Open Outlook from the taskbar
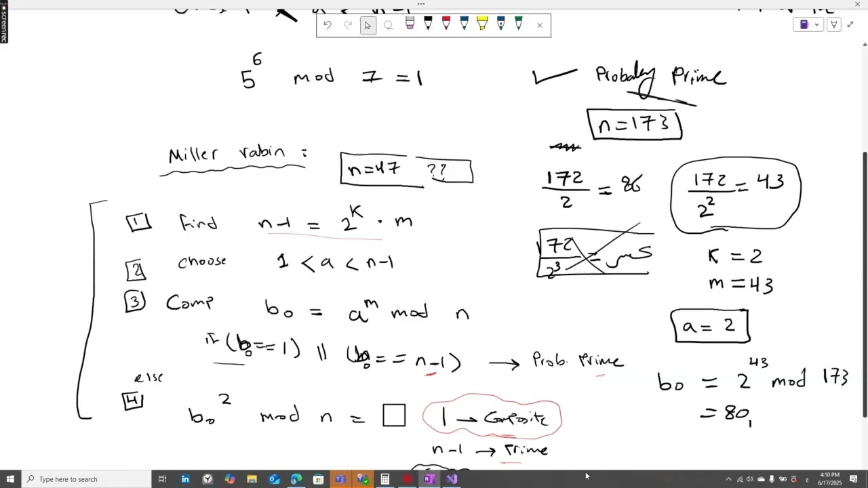 (x=274, y=479)
